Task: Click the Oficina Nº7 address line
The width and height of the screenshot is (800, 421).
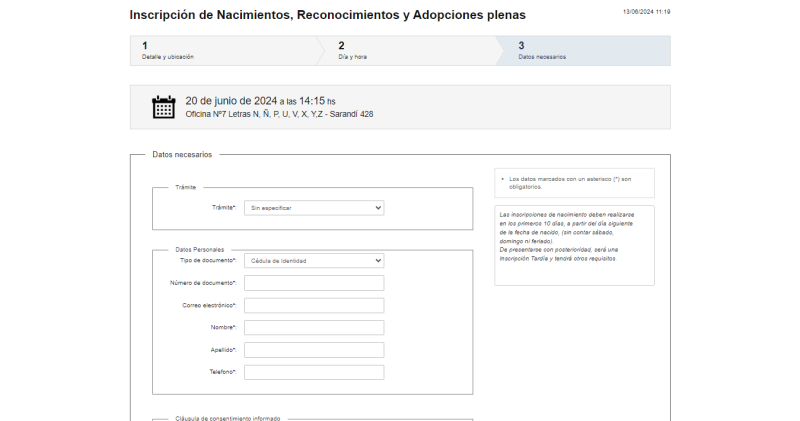Action: 279,114
